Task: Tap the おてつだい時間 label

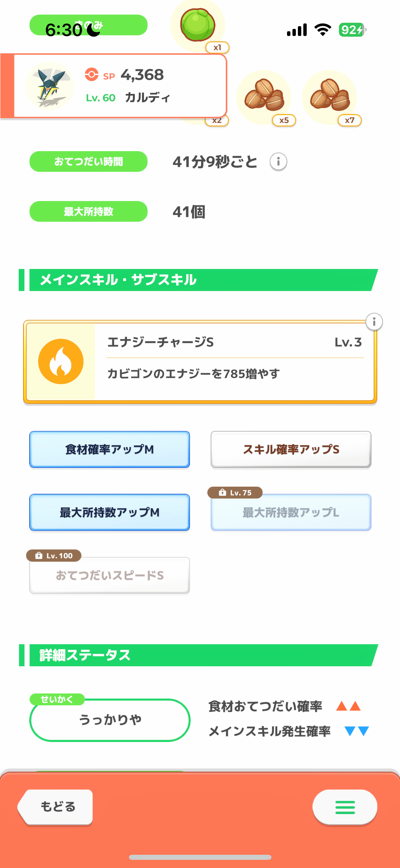Action: (x=89, y=162)
